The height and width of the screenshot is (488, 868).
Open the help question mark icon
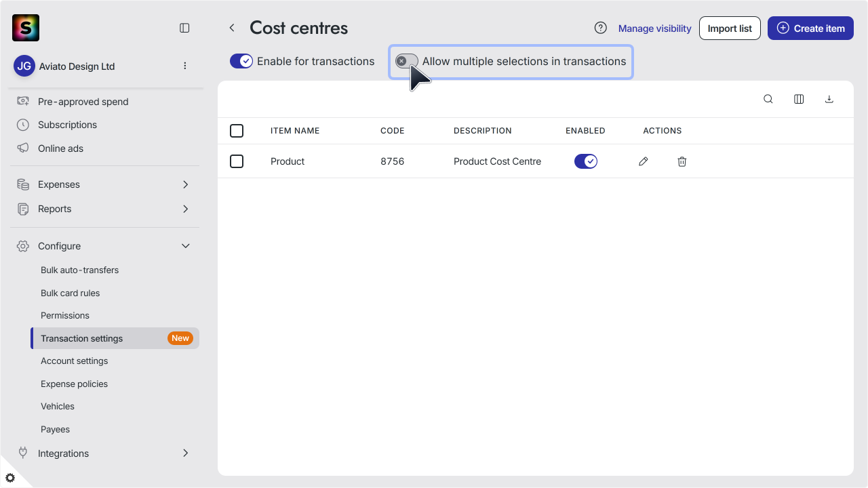(600, 28)
